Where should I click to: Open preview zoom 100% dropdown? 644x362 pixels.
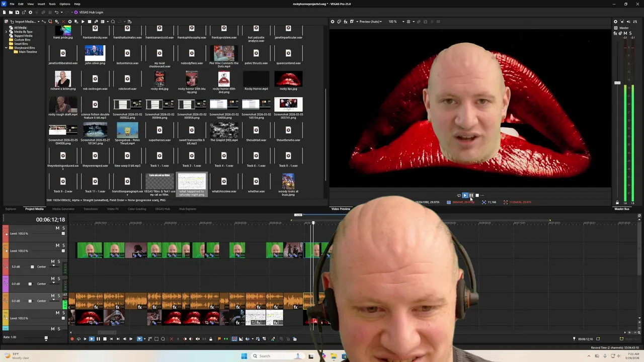403,22
